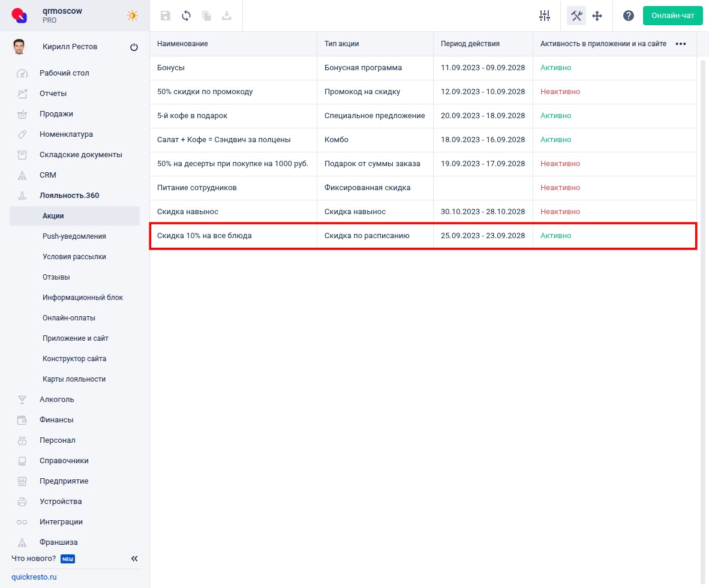This screenshot has height=588, width=709.
Task: Expand the Продажи sidebar section
Action: (56, 113)
